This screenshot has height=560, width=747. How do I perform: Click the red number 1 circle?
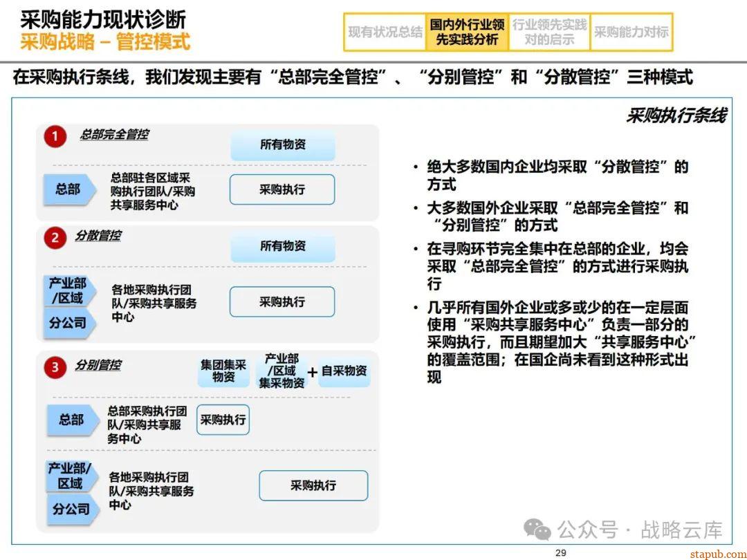pyautogui.click(x=55, y=137)
